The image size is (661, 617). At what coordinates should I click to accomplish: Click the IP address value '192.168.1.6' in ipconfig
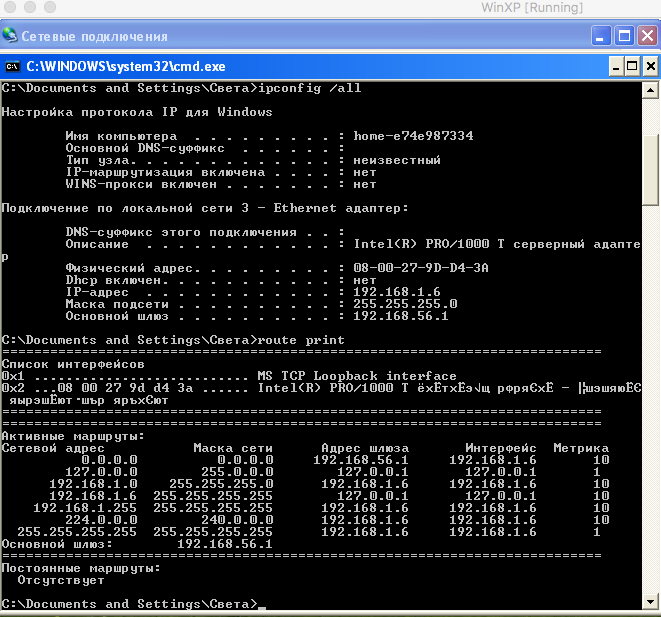(397, 292)
